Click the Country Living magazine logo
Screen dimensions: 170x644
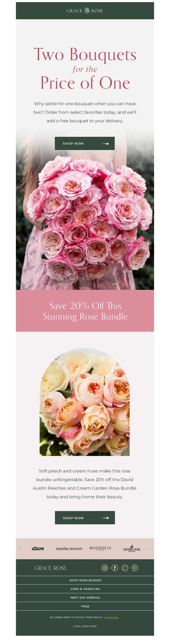pos(132,548)
